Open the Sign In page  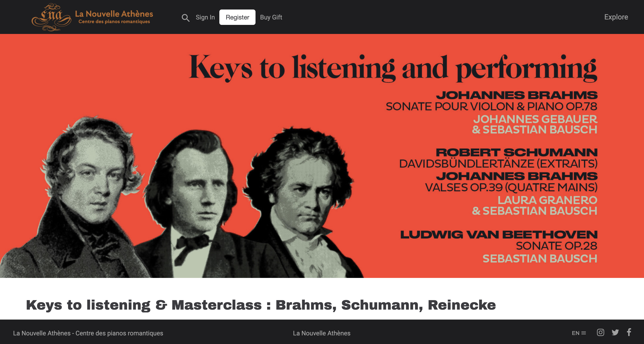click(205, 17)
